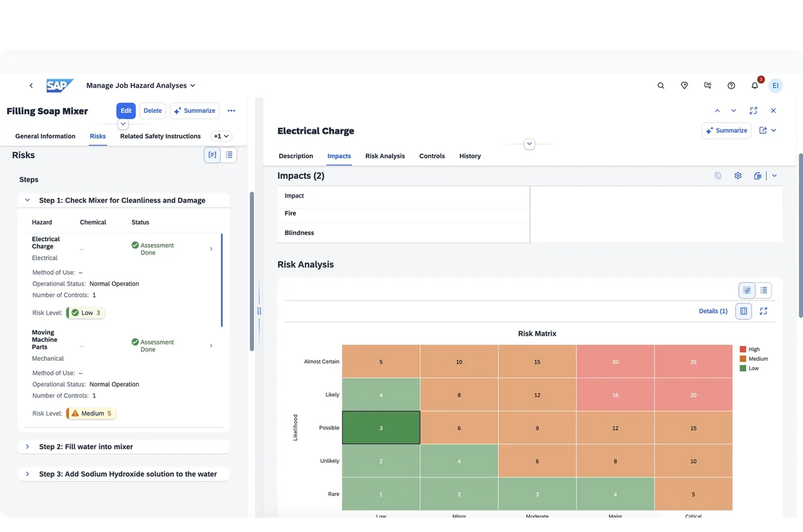This screenshot has width=803, height=532.
Task: Show Risk Analysis as a matrix
Action: point(747,290)
